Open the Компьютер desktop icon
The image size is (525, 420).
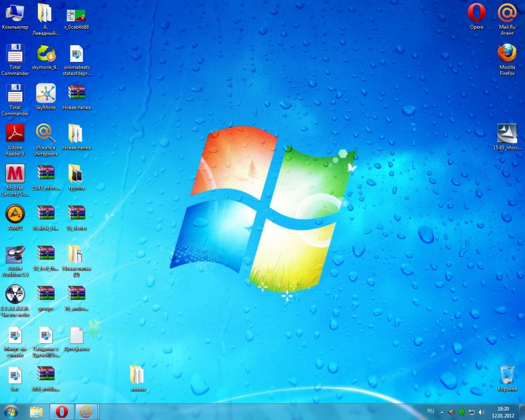tap(15, 17)
